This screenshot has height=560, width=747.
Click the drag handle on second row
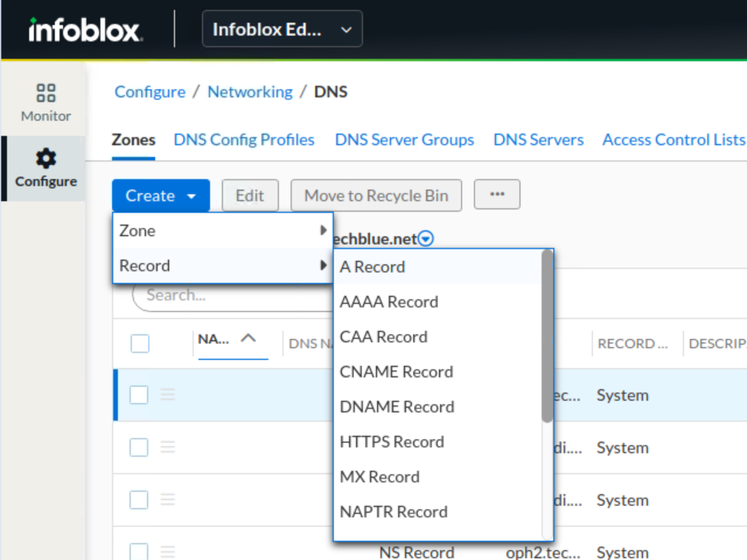pos(167,447)
